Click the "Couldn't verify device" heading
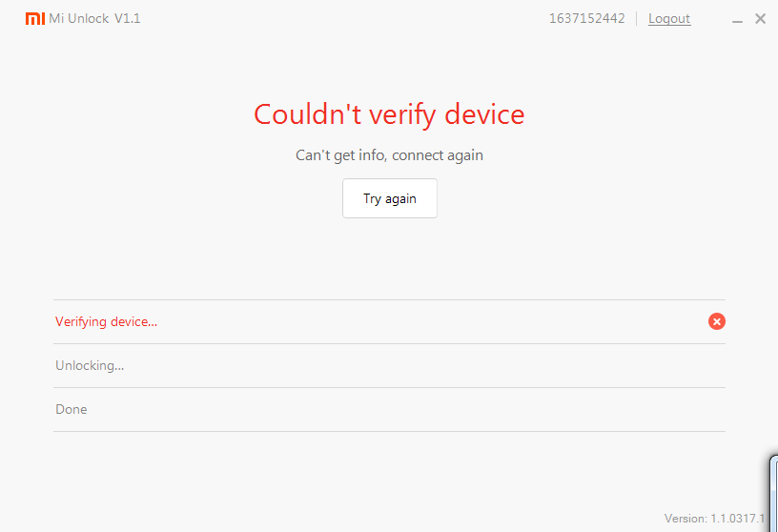This screenshot has width=778, height=532. point(389,114)
